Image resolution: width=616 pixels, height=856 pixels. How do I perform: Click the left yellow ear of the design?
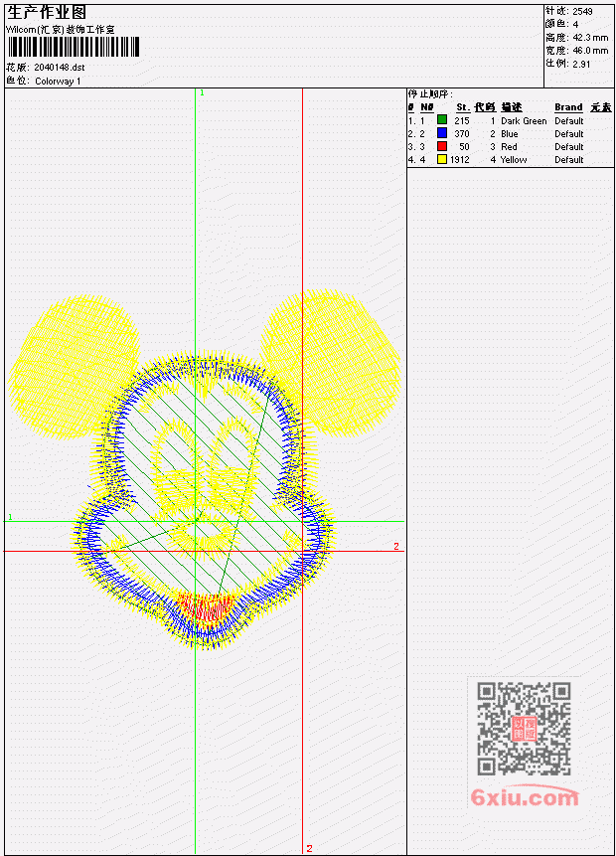pos(74,367)
